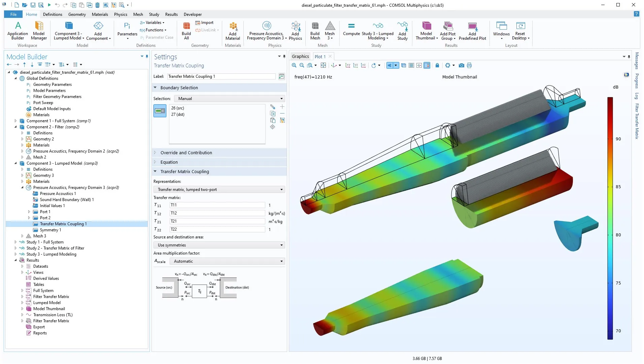644x364 pixels.
Task: Open the Variables menu button
Action: (x=152, y=23)
